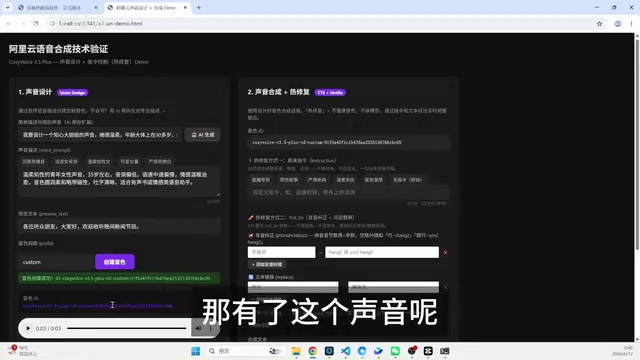Screen dimensions: 640x360
Task: Close the active browser tab
Action: (x=185, y=8)
